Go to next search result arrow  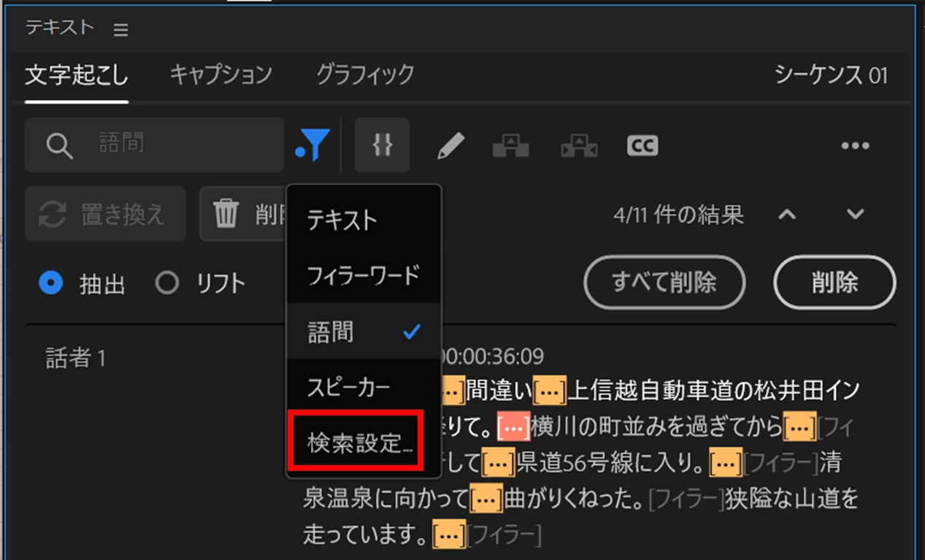click(855, 215)
